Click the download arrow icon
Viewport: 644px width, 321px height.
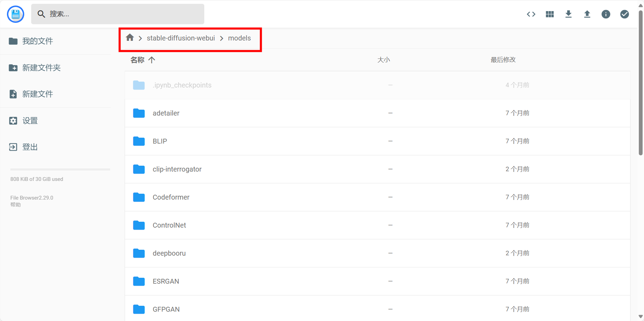[569, 14]
